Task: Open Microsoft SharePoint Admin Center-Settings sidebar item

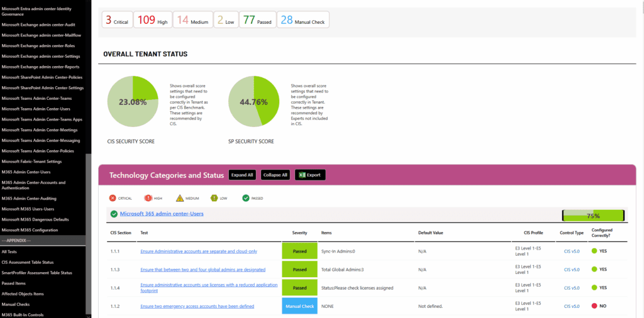Action: [x=43, y=88]
